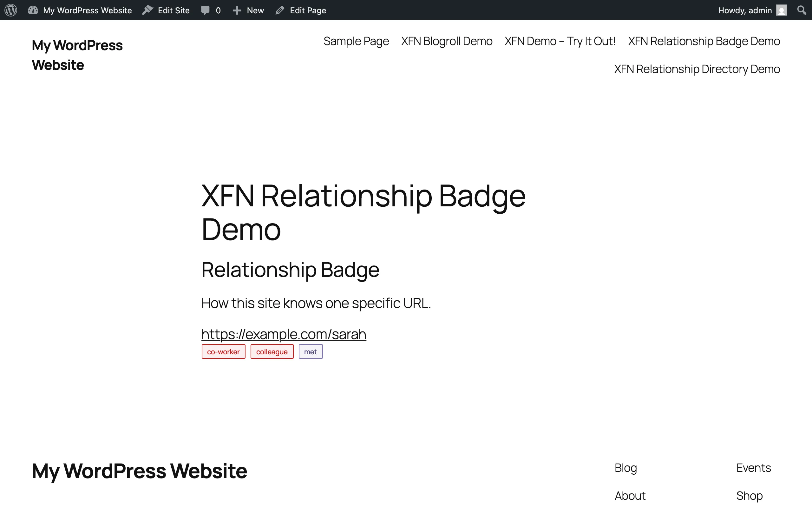Click the co-worker badge
This screenshot has height=508, width=812.
[224, 351]
